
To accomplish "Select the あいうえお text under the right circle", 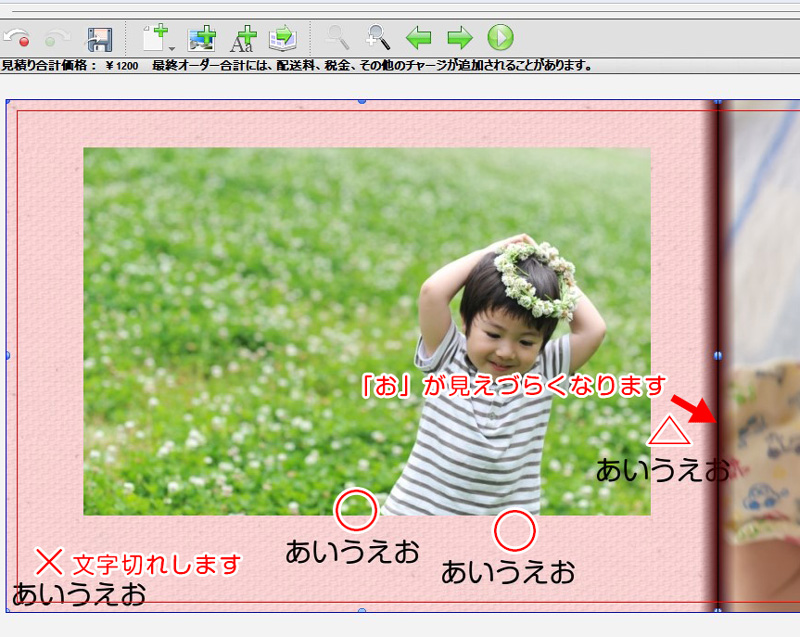I will pos(508,572).
